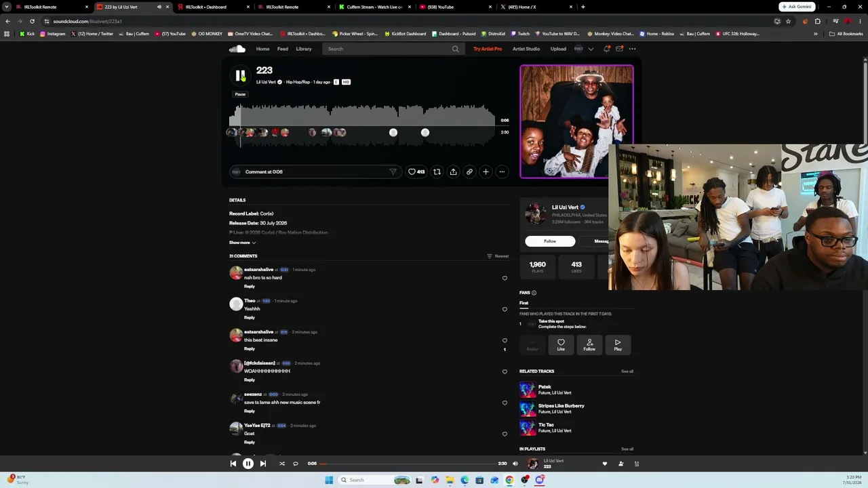
Task: Send the comment with arrow icon
Action: 393,171
